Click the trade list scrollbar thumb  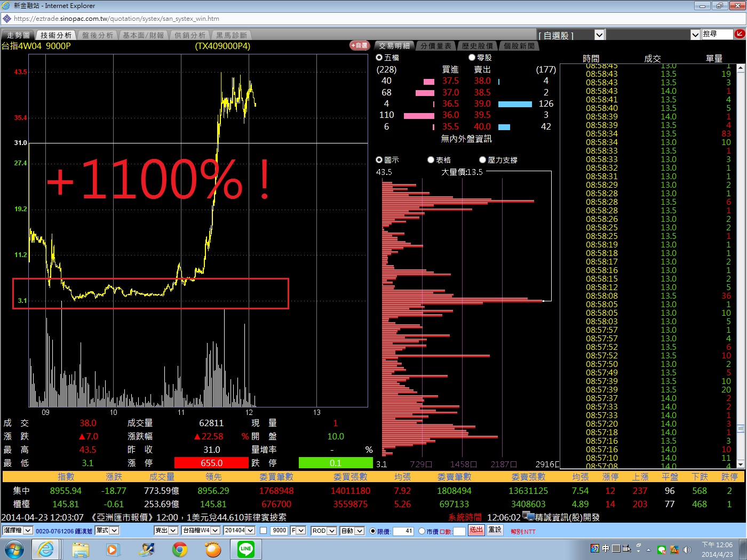coord(741,428)
